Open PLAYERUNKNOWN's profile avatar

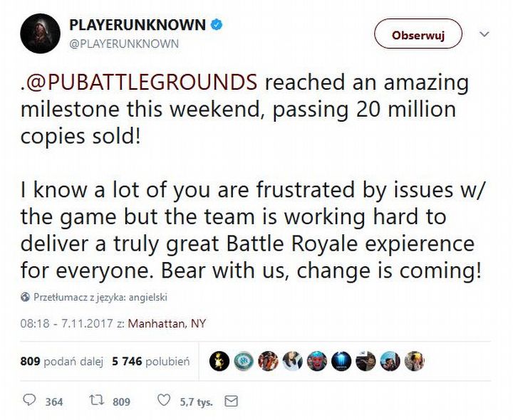[x=40, y=33]
